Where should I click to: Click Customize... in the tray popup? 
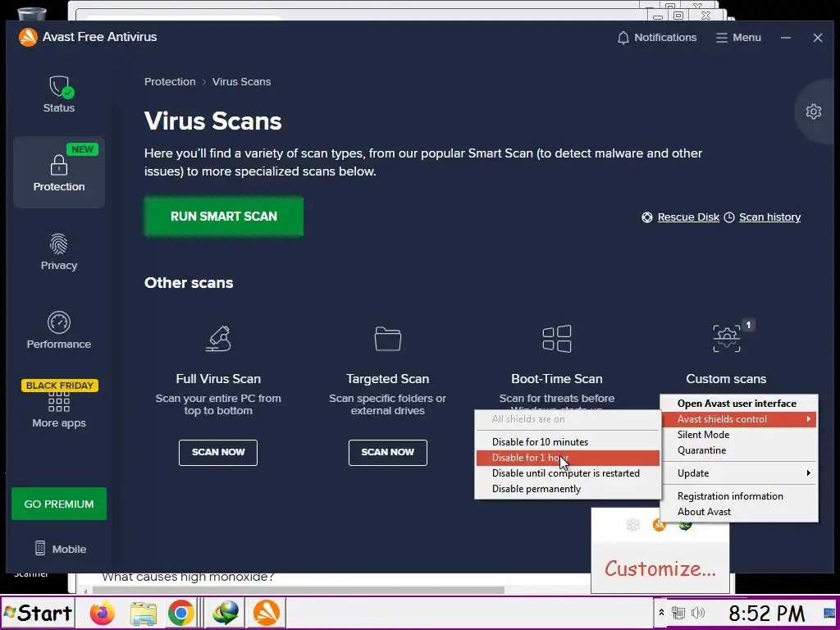point(660,568)
